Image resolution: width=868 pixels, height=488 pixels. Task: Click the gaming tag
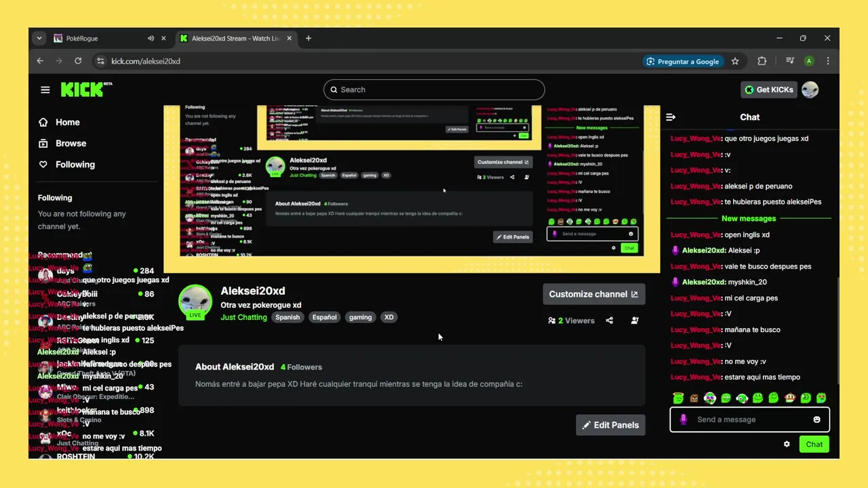(x=360, y=317)
